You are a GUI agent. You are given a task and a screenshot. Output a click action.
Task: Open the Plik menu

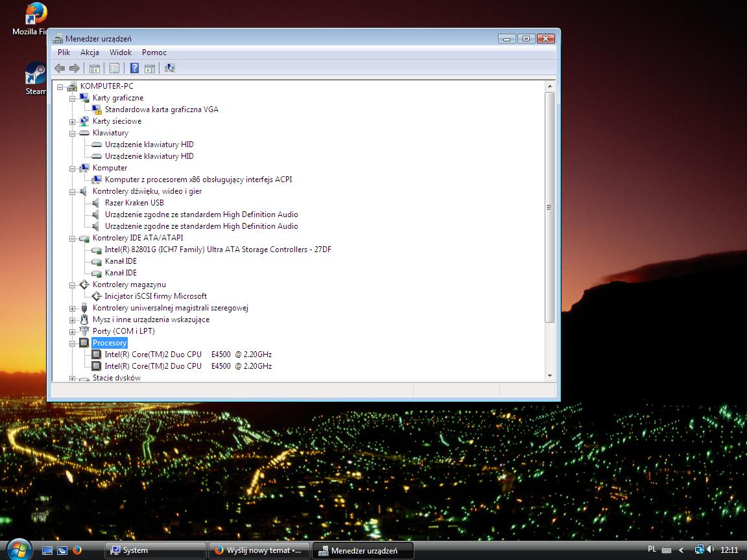click(64, 52)
